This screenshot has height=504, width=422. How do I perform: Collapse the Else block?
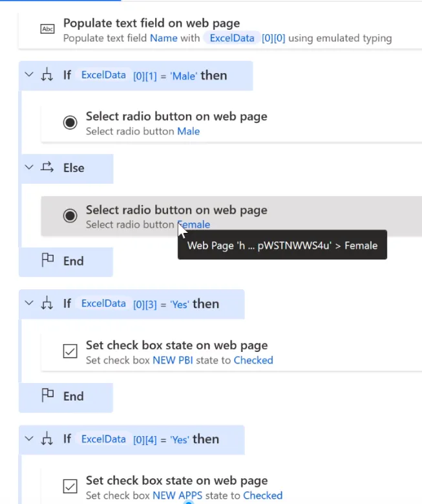(x=29, y=168)
